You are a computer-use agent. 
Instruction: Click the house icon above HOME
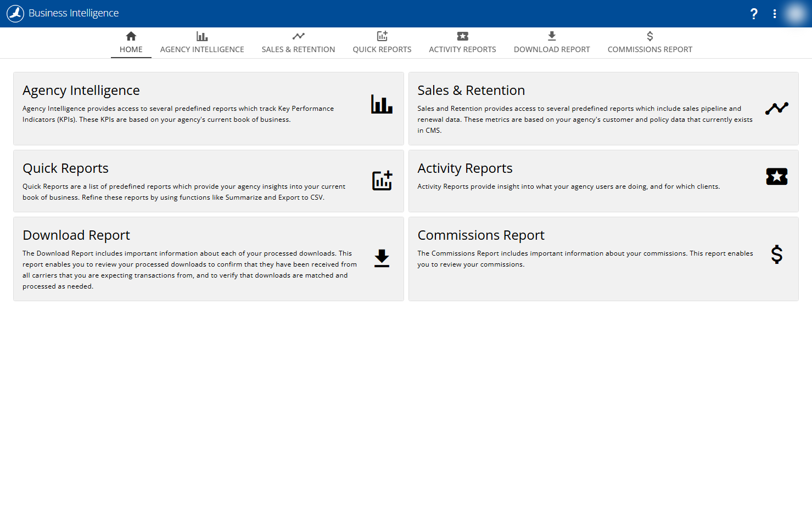click(131, 36)
